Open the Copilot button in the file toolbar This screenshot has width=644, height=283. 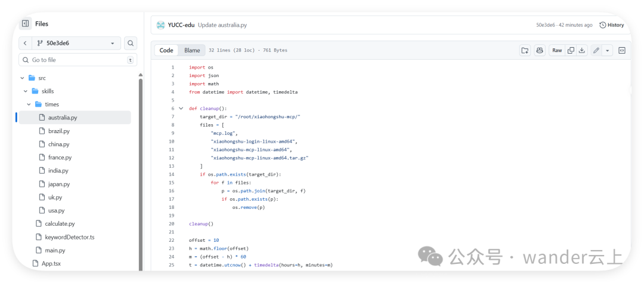pos(540,51)
